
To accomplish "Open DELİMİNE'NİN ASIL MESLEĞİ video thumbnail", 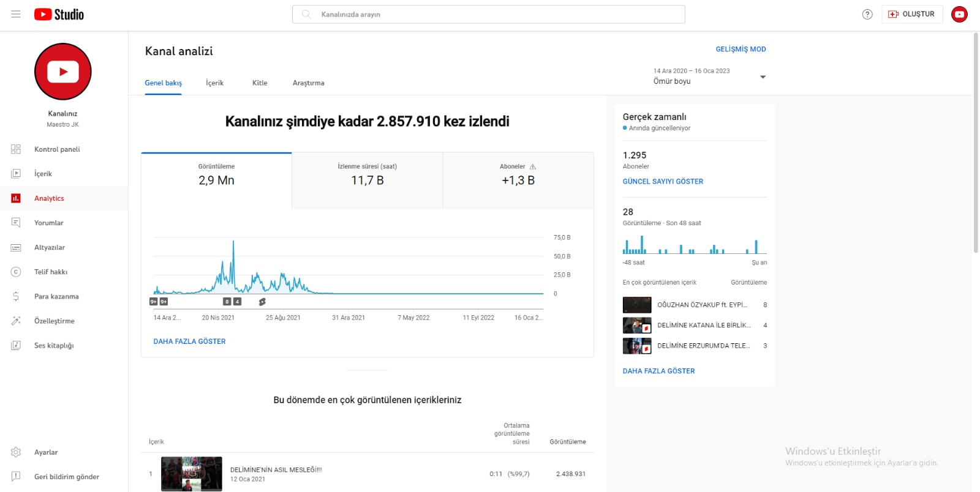I will pos(192,474).
